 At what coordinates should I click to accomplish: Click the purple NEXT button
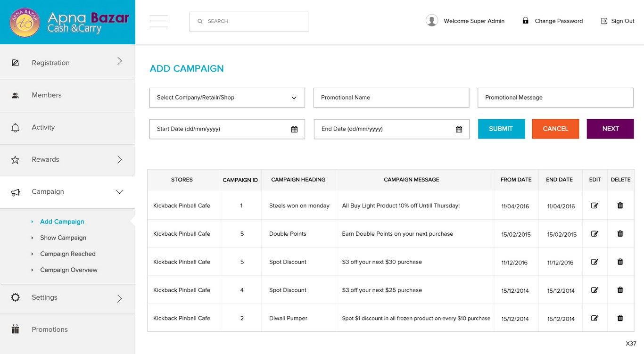coord(610,129)
